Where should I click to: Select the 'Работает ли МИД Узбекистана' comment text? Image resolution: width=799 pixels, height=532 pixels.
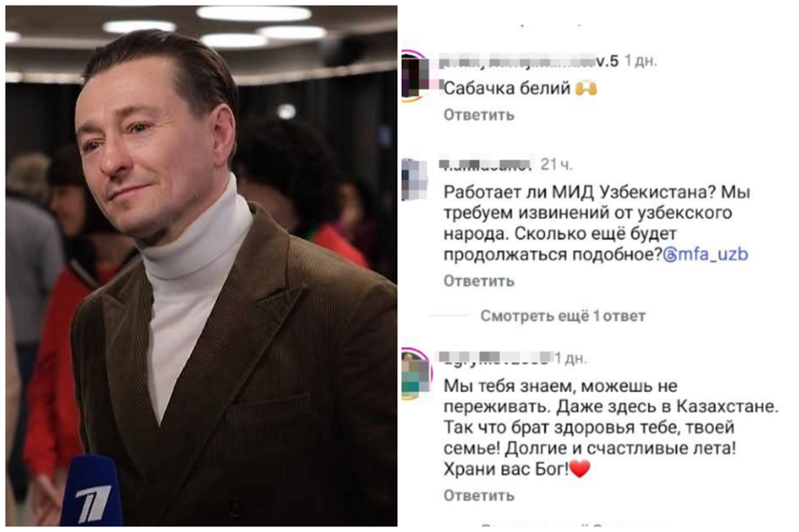click(x=597, y=223)
